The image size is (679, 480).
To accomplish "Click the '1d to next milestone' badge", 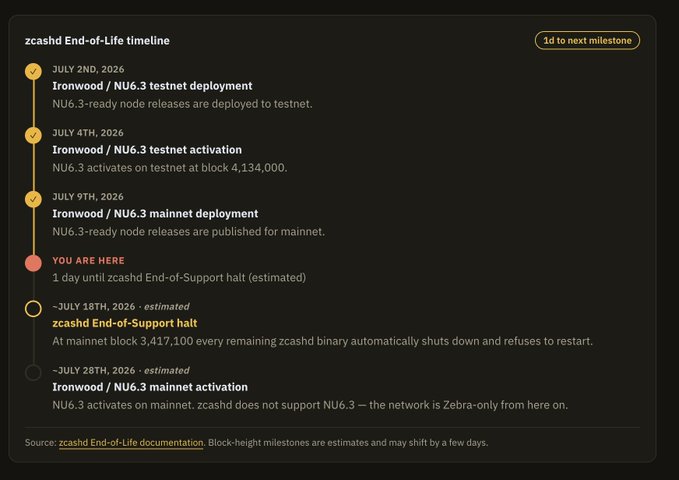I will (x=587, y=40).
